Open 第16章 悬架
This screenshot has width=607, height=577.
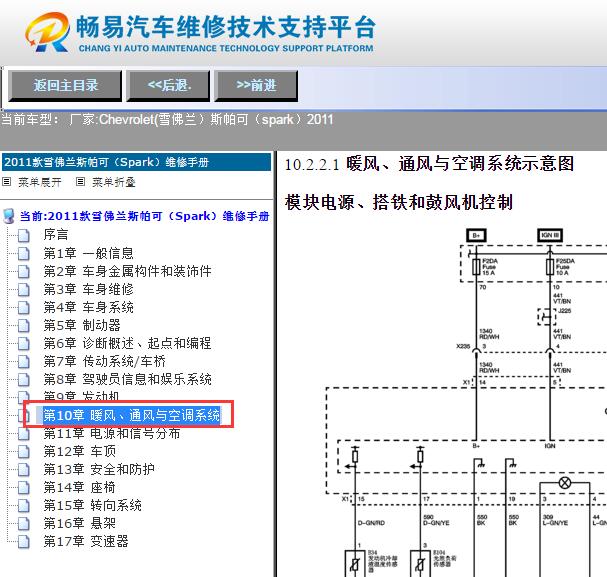pos(79,523)
